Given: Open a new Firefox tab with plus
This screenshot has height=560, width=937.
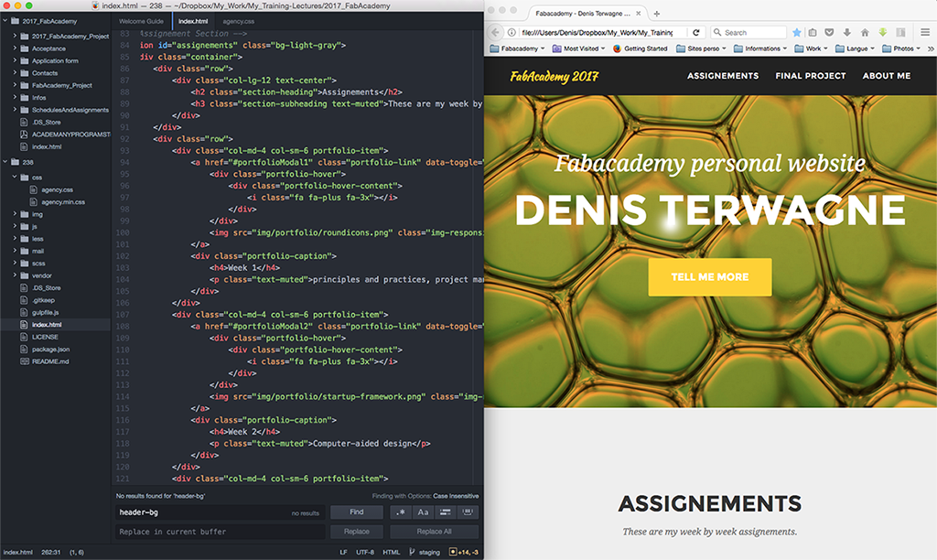Looking at the screenshot, I should point(657,13).
